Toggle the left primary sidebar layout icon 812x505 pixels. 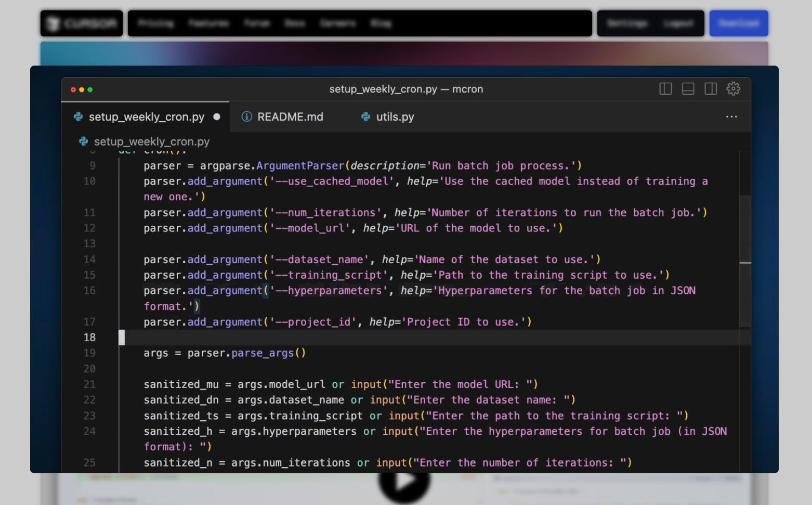[665, 89]
